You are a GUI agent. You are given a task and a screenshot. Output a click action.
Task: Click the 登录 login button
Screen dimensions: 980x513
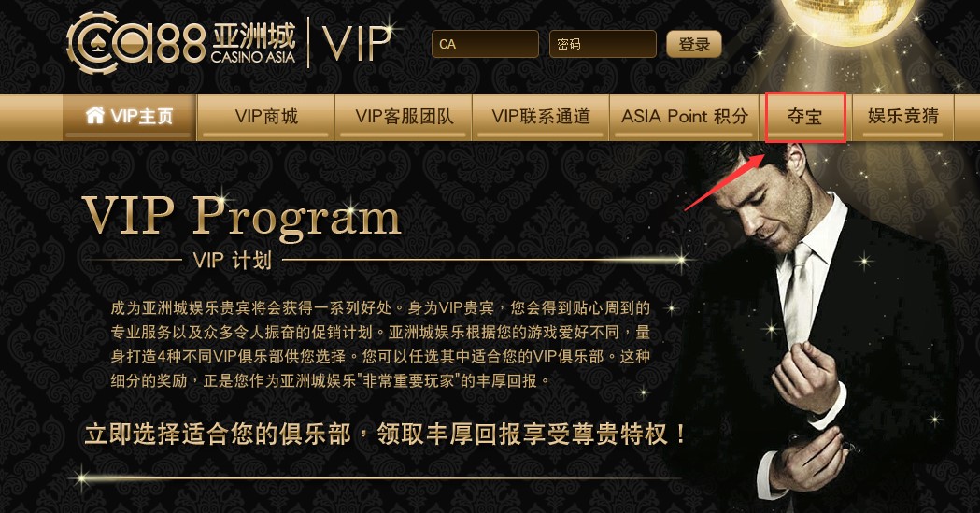tap(694, 44)
